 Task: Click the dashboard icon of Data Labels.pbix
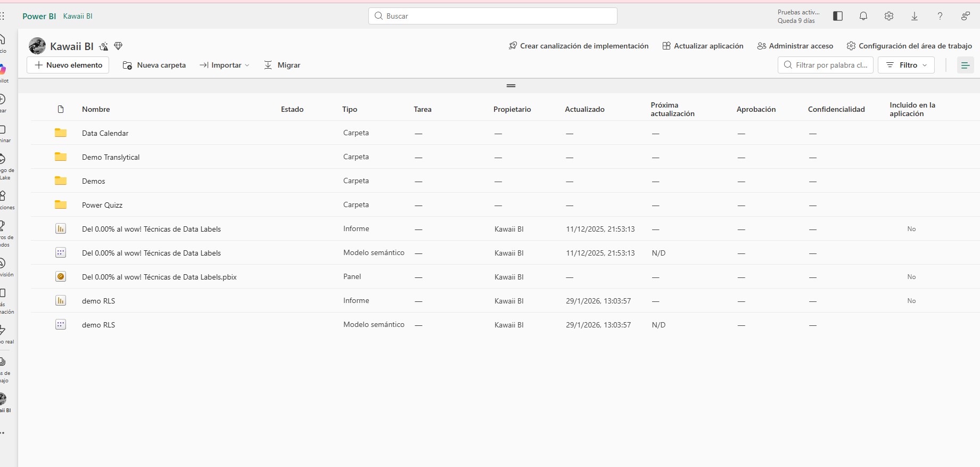[61, 276]
